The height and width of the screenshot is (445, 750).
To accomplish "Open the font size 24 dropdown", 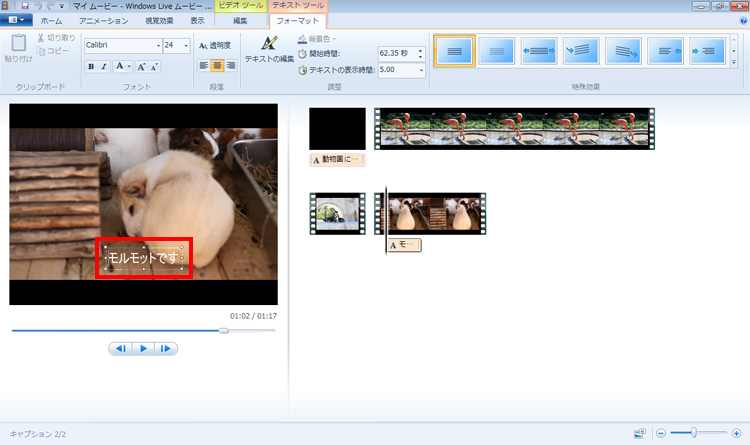I will coord(186,45).
